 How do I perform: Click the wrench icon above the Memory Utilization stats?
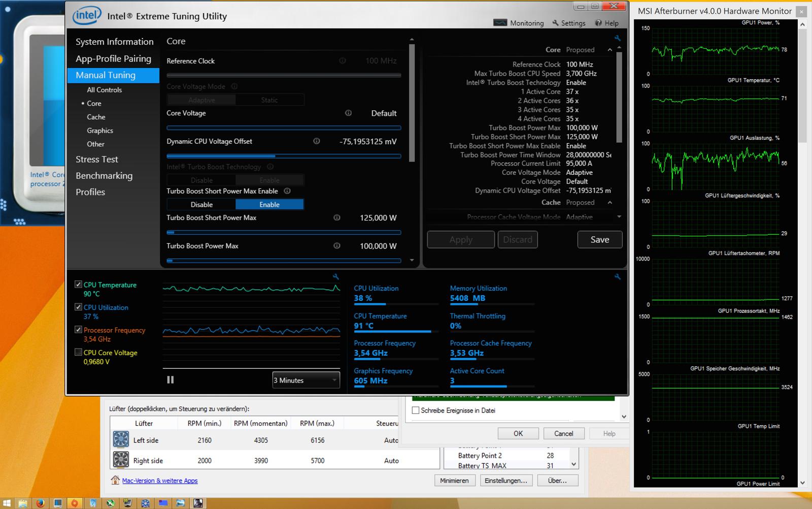pos(617,276)
